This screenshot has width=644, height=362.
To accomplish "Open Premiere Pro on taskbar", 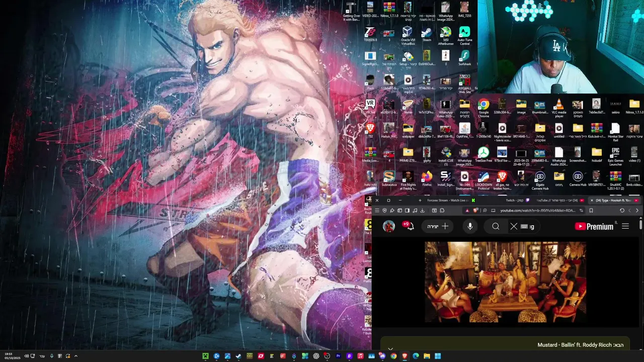I will 338,356.
